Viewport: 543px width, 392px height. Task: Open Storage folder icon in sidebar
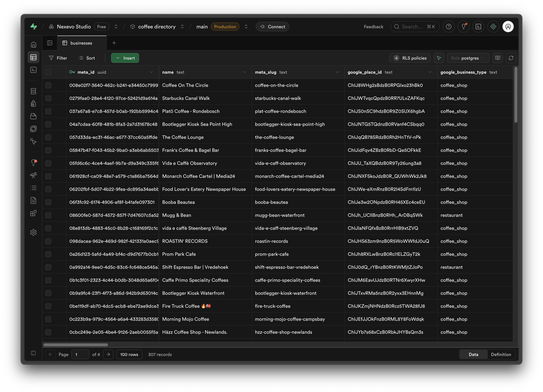[x=34, y=116]
